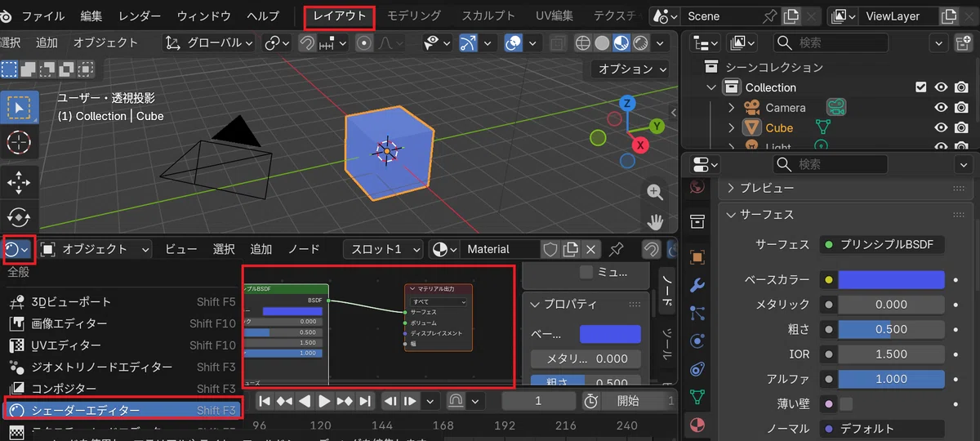The image size is (980, 441).
Task: Switch to rendered viewport shading
Action: coord(639,42)
